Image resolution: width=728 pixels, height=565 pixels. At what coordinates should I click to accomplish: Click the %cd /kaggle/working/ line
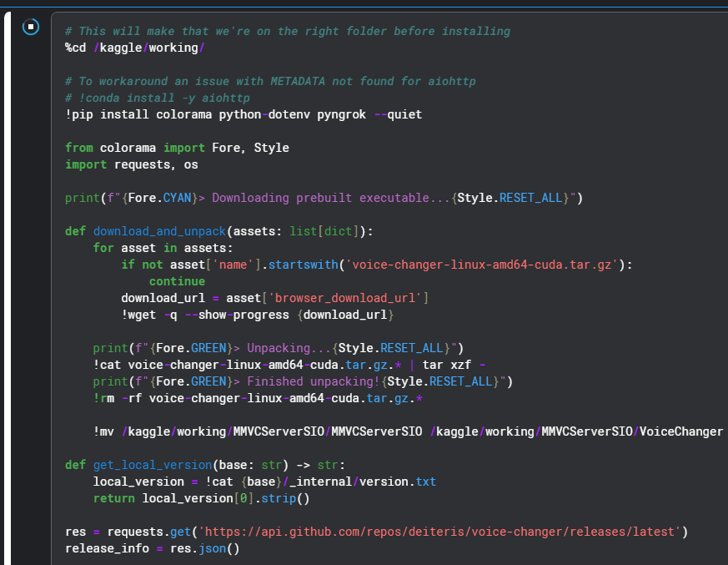[134, 48]
